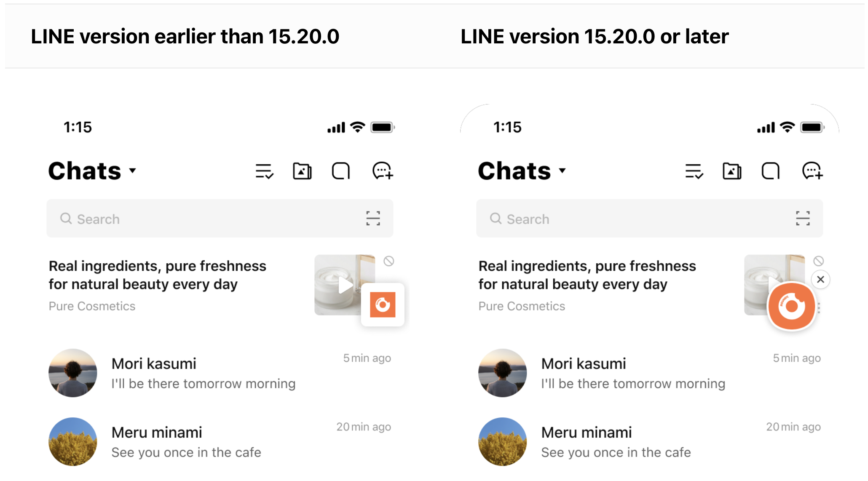The image size is (868, 481).
Task: Tap the album icon in left Chats header
Action: [x=302, y=171]
